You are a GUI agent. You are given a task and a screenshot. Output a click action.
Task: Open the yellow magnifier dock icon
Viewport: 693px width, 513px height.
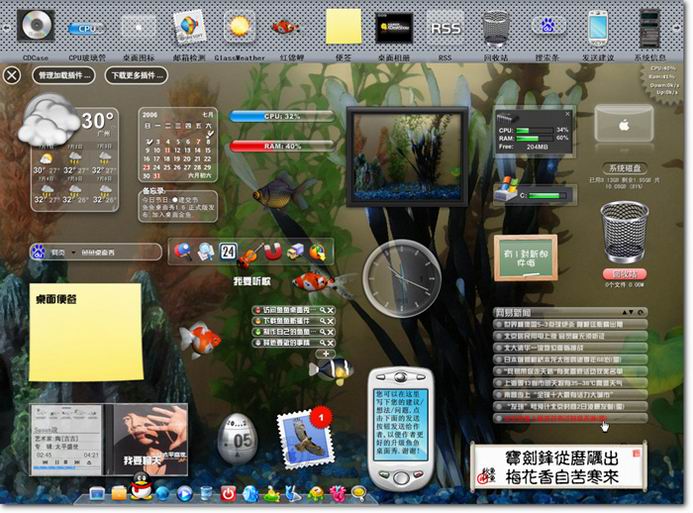point(358,492)
